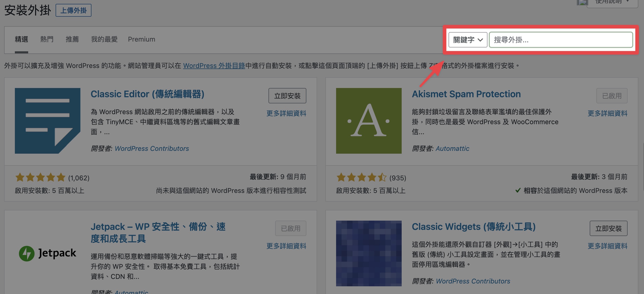This screenshot has width=644, height=294.
Task: Switch to the 熱門 tab
Action: click(x=47, y=39)
